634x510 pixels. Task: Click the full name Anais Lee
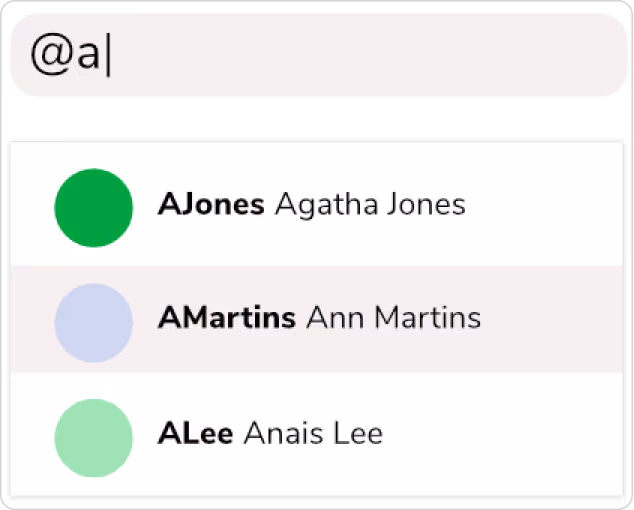pyautogui.click(x=313, y=434)
